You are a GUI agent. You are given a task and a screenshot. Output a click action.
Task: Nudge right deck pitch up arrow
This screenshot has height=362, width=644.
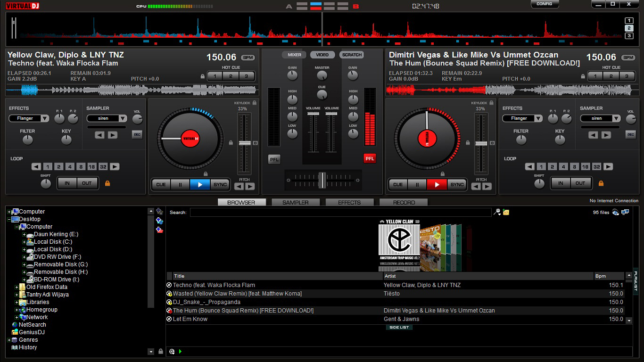tap(487, 186)
